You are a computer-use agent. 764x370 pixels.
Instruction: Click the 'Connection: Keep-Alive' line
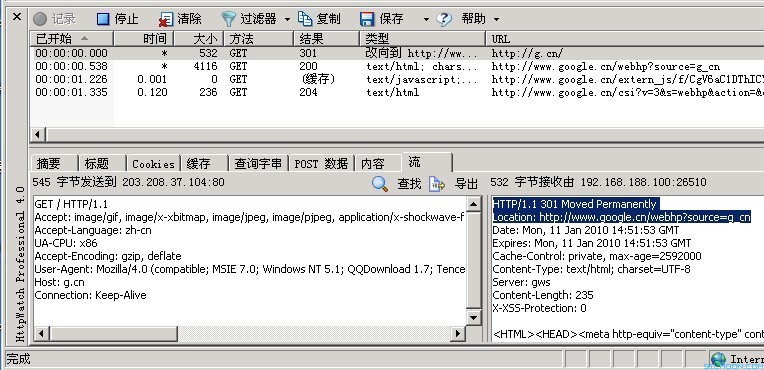(x=90, y=295)
